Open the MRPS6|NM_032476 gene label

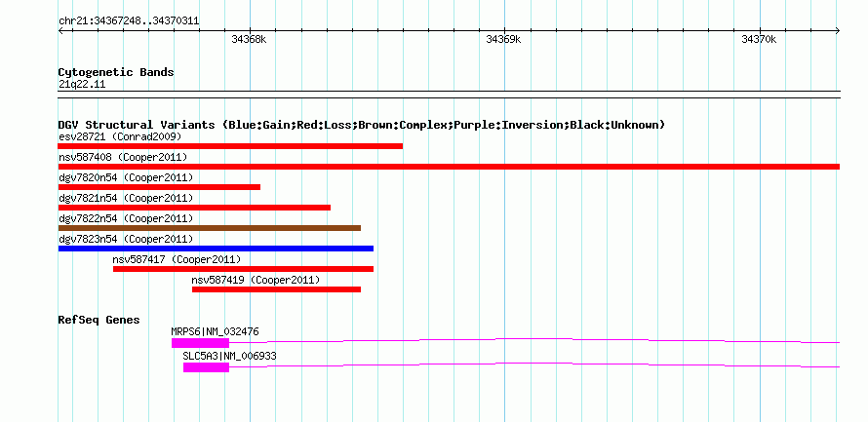(215, 331)
